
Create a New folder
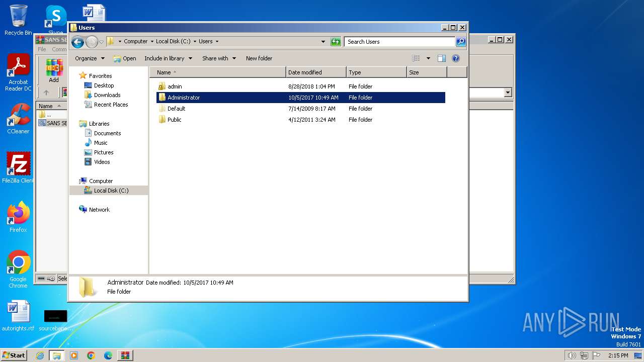click(x=259, y=58)
